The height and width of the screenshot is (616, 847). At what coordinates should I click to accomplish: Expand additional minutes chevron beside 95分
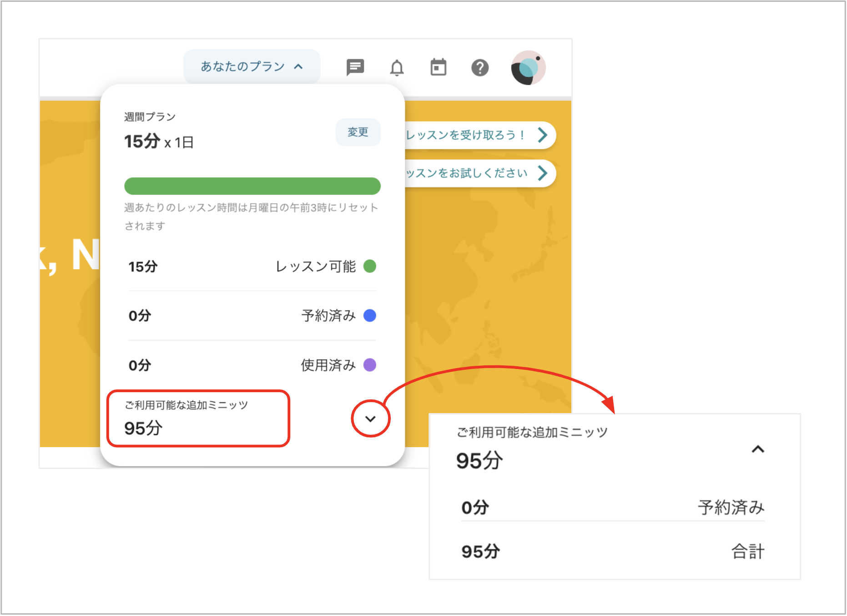(370, 419)
